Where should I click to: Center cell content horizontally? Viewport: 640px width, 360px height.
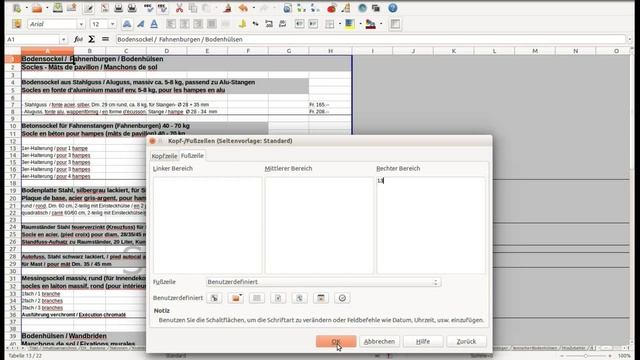[184, 24]
